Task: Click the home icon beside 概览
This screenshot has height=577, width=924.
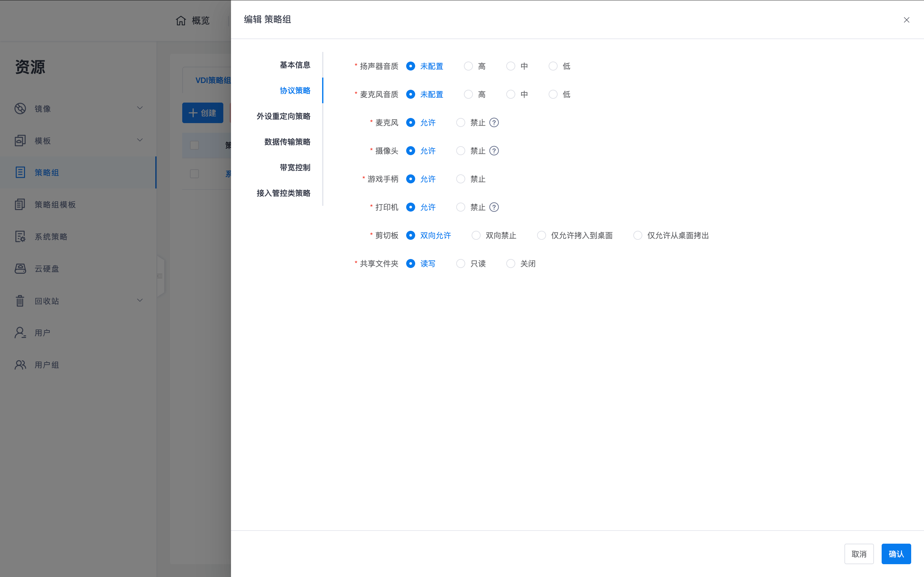Action: pos(181,21)
